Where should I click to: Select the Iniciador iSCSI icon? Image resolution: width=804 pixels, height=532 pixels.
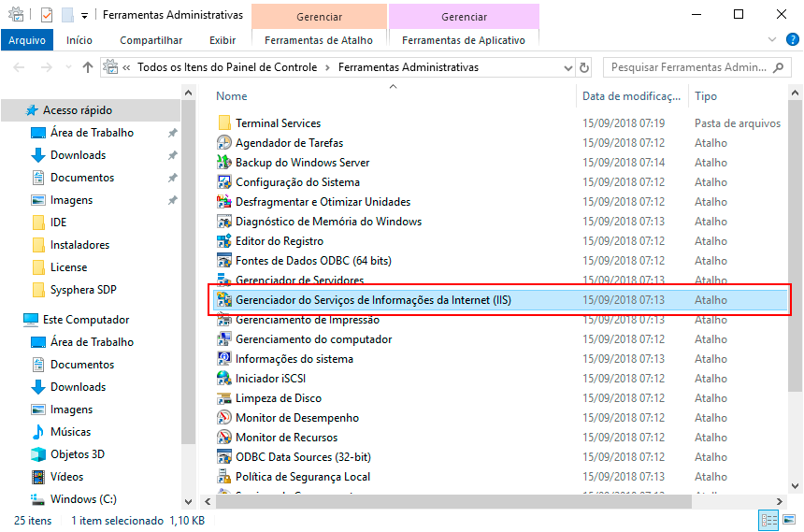click(x=224, y=379)
